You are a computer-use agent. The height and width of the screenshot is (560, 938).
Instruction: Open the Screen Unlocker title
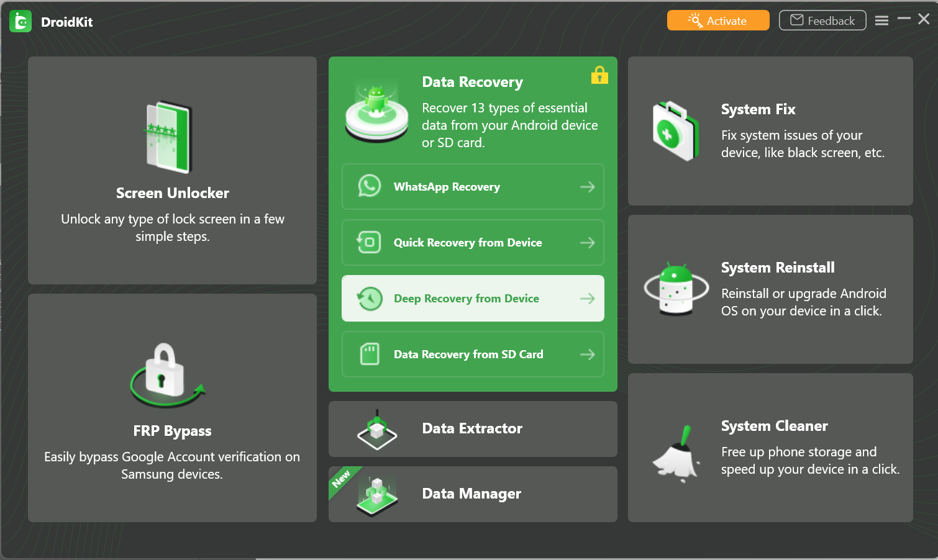click(173, 193)
